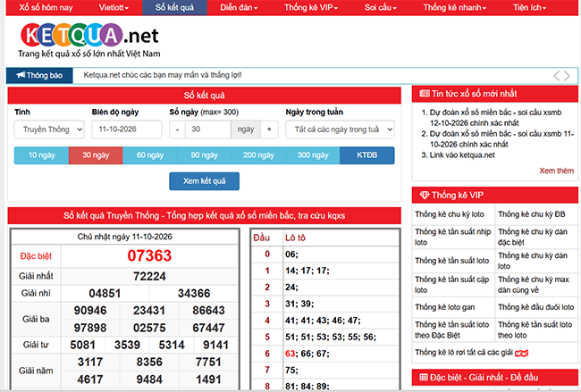Open Thống kê tần suất loto theo loto
581x392 pixels.
click(x=535, y=329)
